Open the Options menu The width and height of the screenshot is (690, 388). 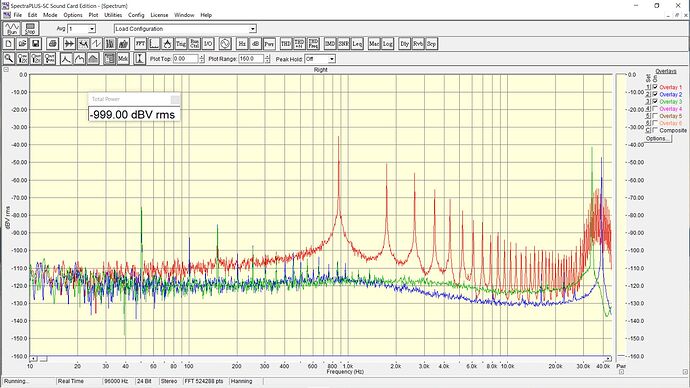point(73,15)
